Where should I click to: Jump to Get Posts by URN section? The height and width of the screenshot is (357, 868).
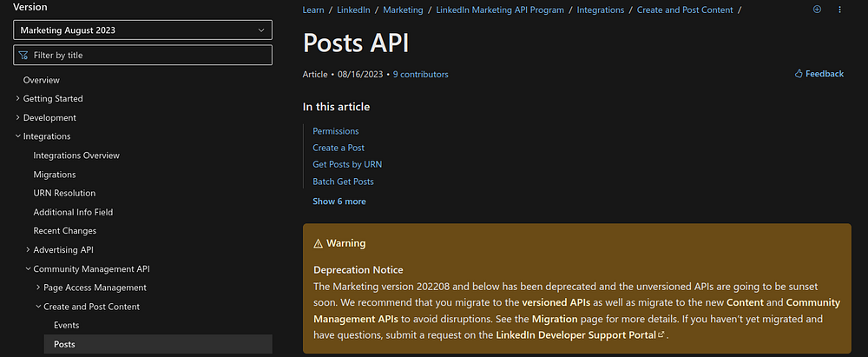point(347,164)
